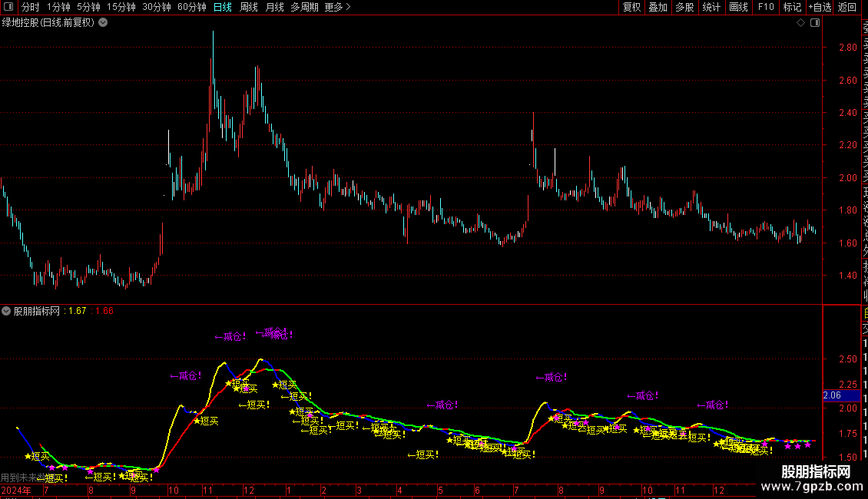Expand the 更多 periods menu
Screen dimensions: 868x499
click(x=338, y=7)
